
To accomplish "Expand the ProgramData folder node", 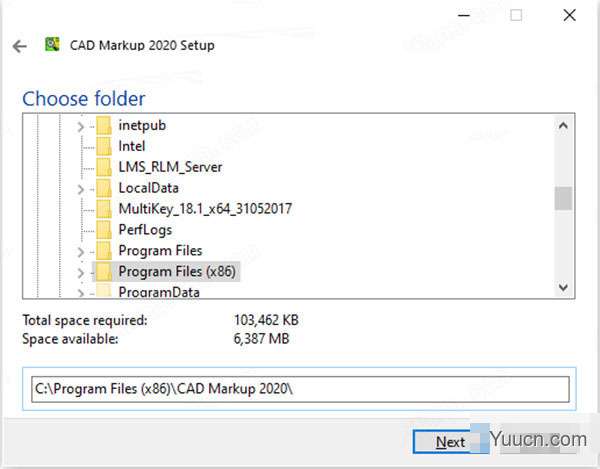I will (x=80, y=293).
